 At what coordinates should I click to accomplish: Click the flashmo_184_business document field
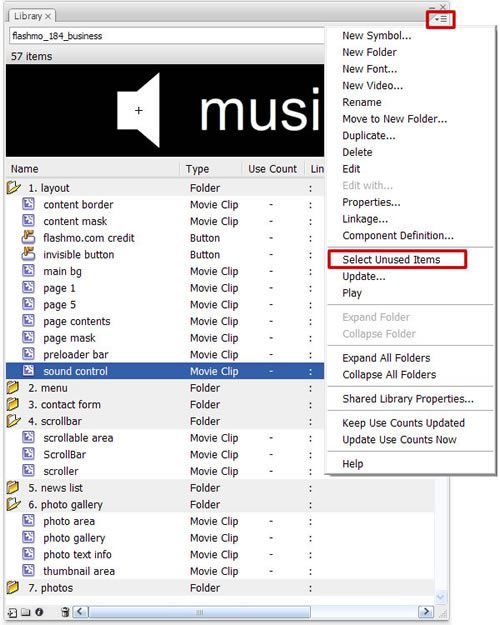coord(167,36)
